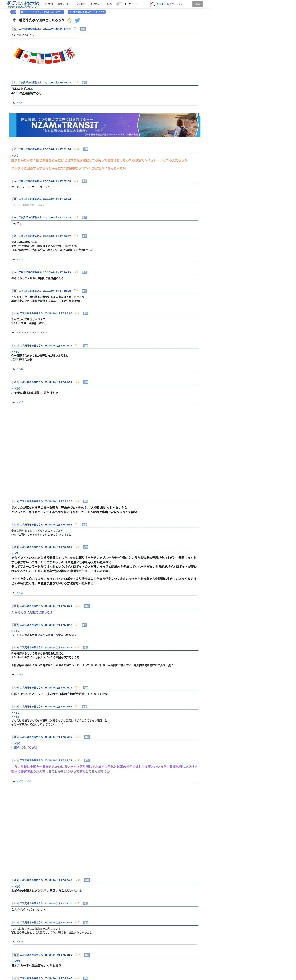This screenshot has height=980, width=296.
Task: Like post 23 via its heart icon
Action: click(x=76, y=880)
